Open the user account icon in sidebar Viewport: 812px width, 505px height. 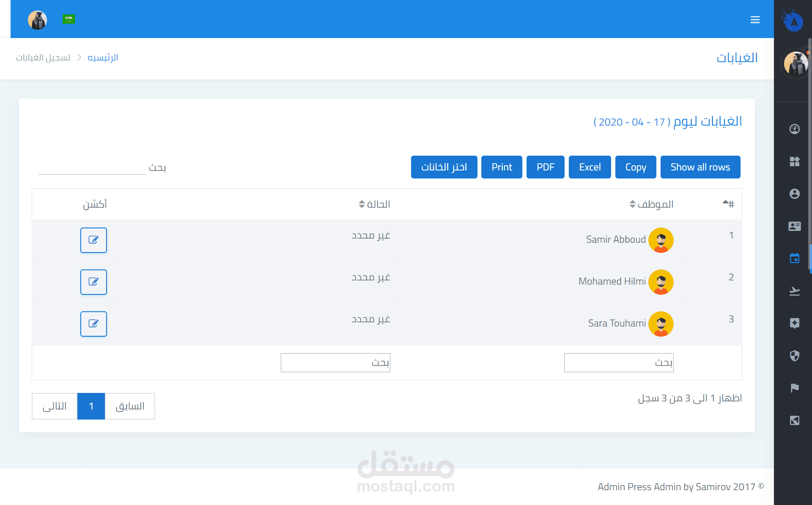point(794,194)
